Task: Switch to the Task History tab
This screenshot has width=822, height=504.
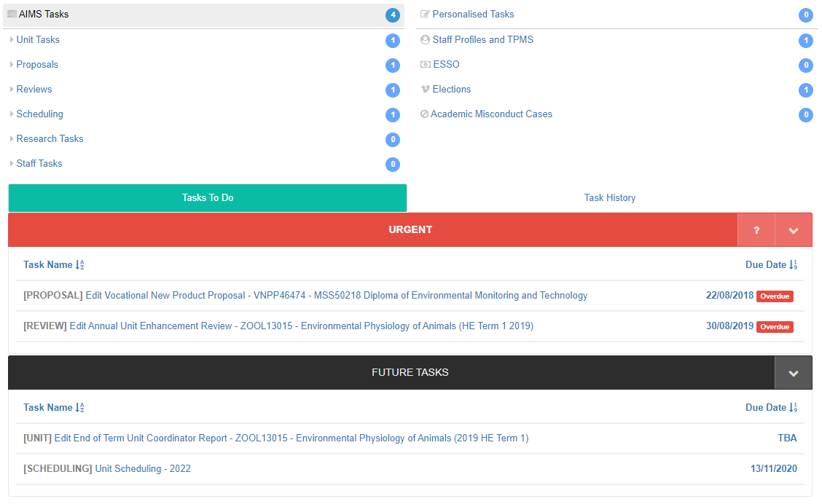Action: 609,198
